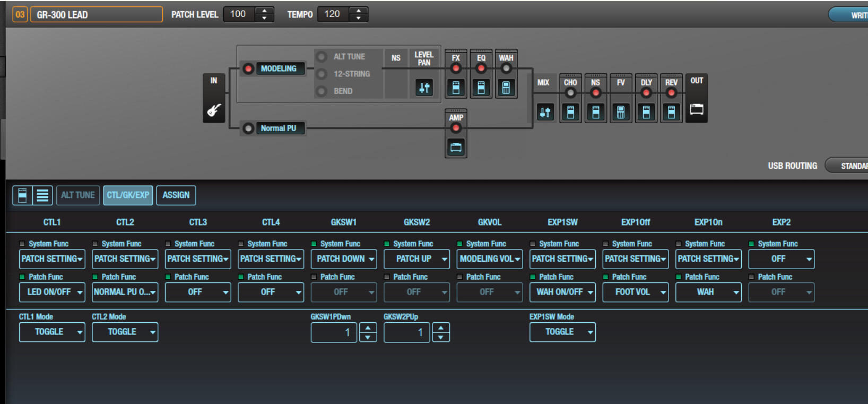Expand the EXP1SW WAH ON/OFF dropdown

tap(562, 292)
